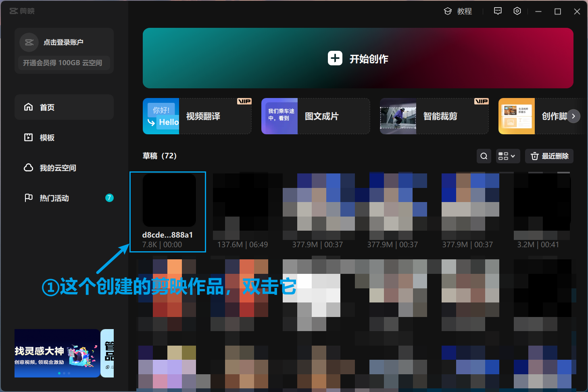588x392 pixels.
Task: Click 点击登录账户 to sign in
Action: tap(65, 42)
